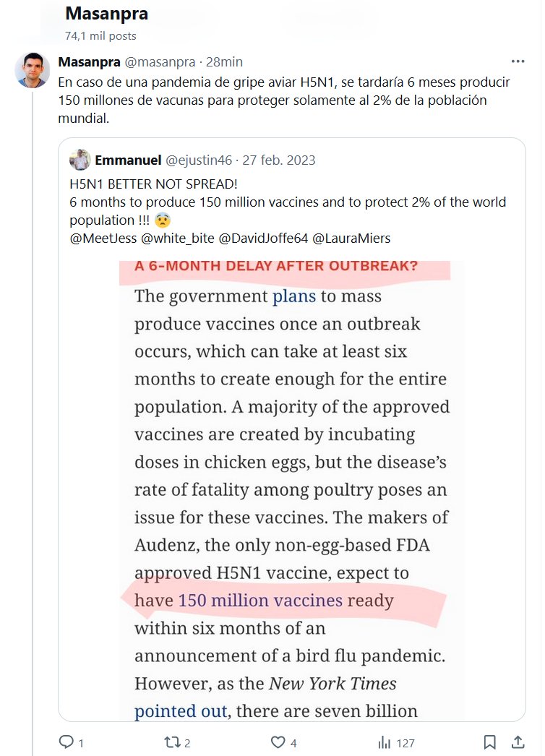Click the reply speech bubble icon

coord(66,742)
